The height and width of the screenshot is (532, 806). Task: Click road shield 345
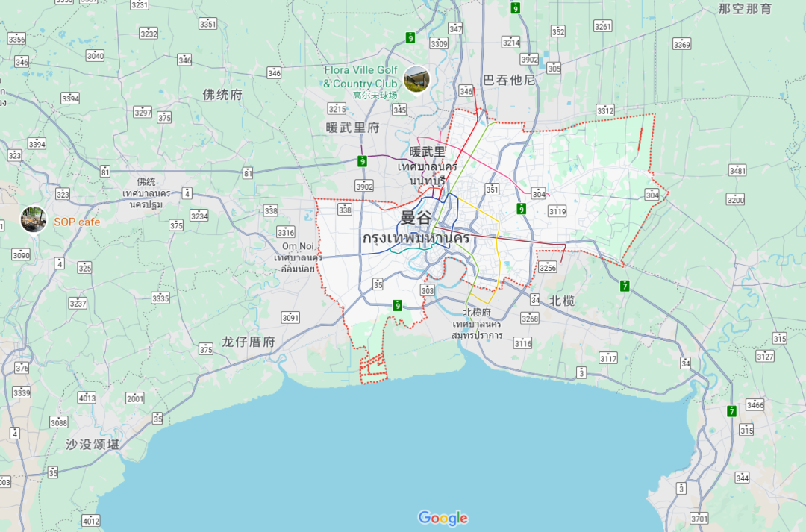point(399,110)
